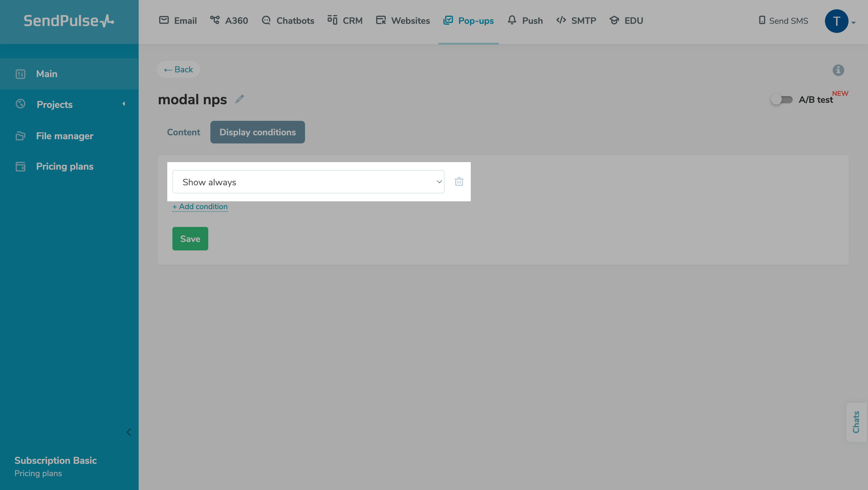The image size is (868, 490).
Task: Collapse the left sidebar with chevron
Action: click(129, 432)
